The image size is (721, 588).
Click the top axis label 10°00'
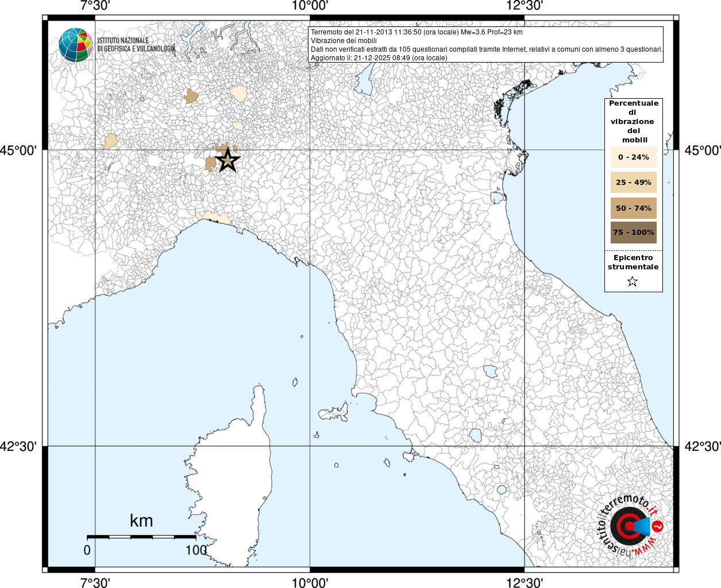pos(310,6)
